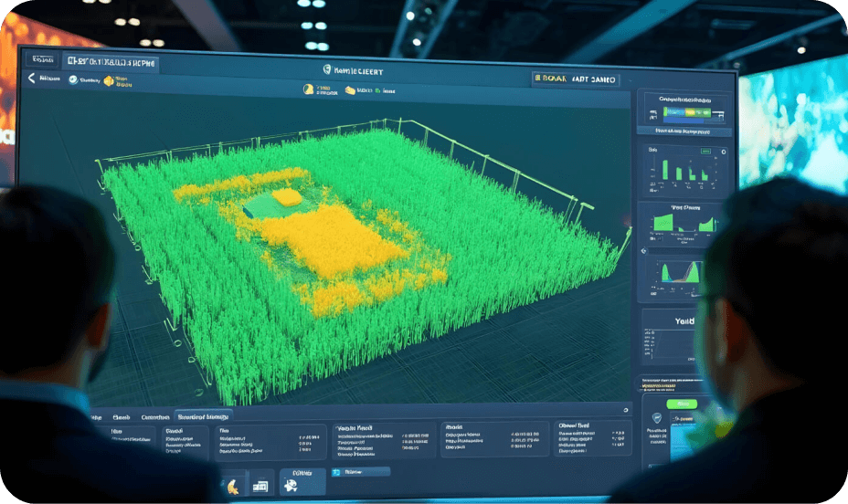Click the card icon in the bottom toolbar
Image resolution: width=848 pixels, height=504 pixels.
260,487
